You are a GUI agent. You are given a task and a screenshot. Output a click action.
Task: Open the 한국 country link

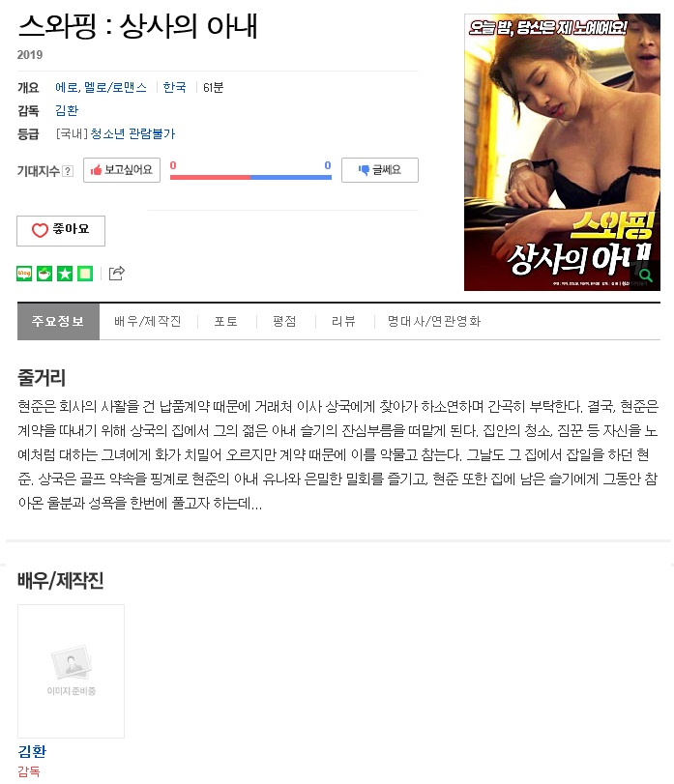coord(174,88)
